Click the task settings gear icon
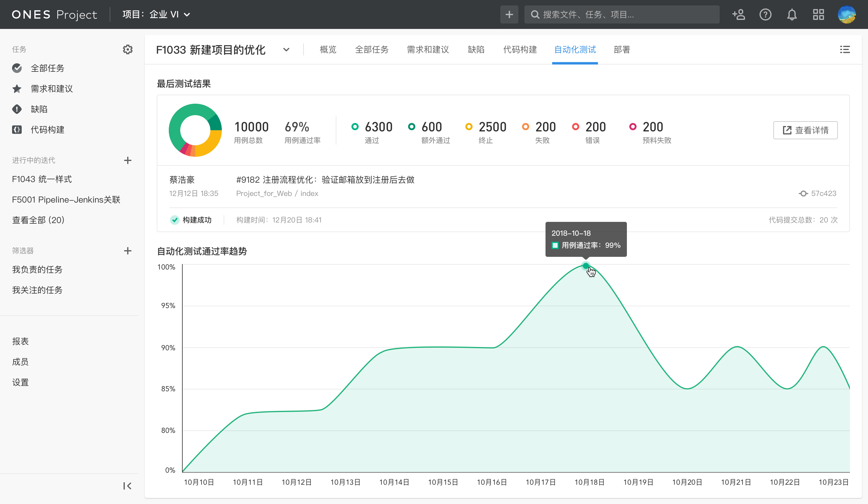 tap(127, 49)
